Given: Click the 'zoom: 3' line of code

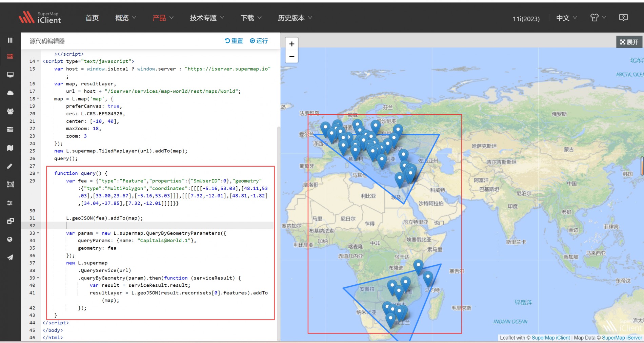Looking at the screenshot, I should pyautogui.click(x=76, y=136).
